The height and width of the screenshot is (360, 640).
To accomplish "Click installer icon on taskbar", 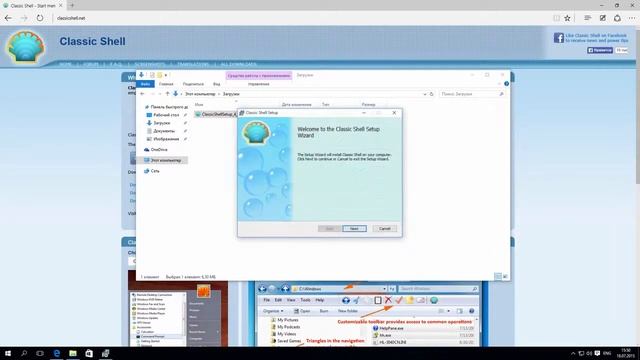I will 105,353.
